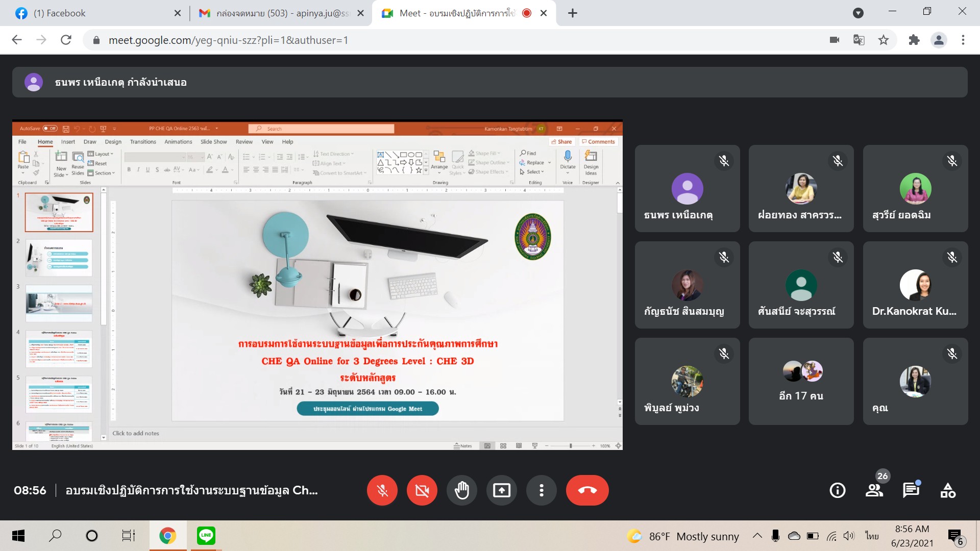
Task: Open the Activities shapes icon
Action: coord(948,490)
